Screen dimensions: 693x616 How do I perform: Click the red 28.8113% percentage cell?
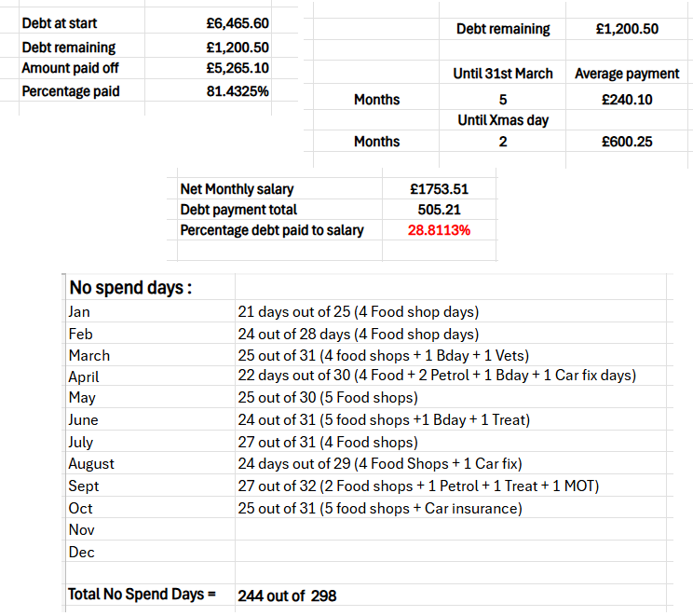click(x=440, y=230)
